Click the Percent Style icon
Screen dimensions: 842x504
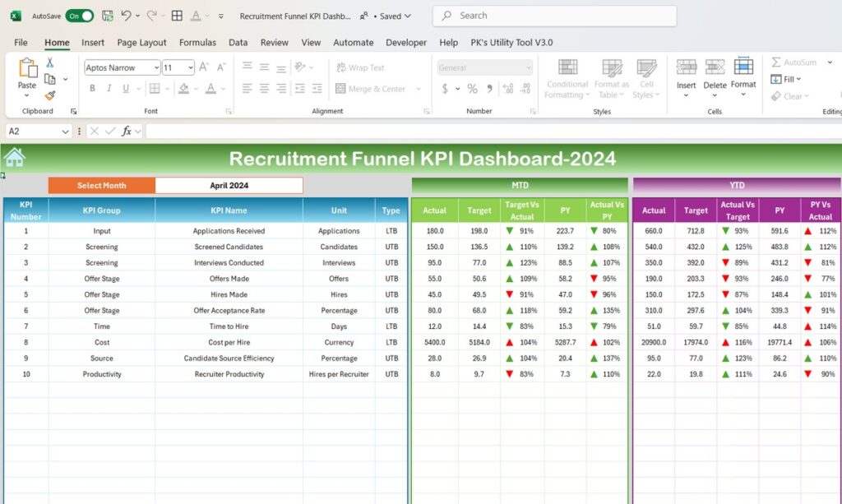(472, 89)
